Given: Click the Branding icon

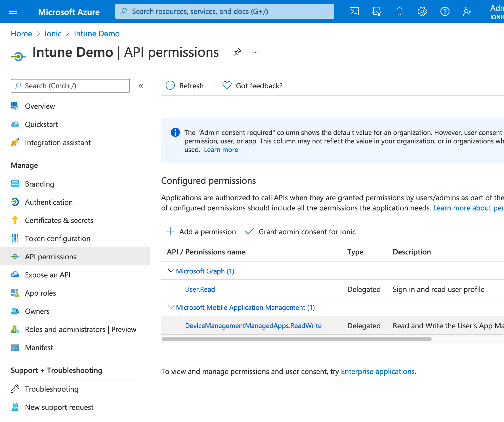Looking at the screenshot, I should tap(15, 184).
